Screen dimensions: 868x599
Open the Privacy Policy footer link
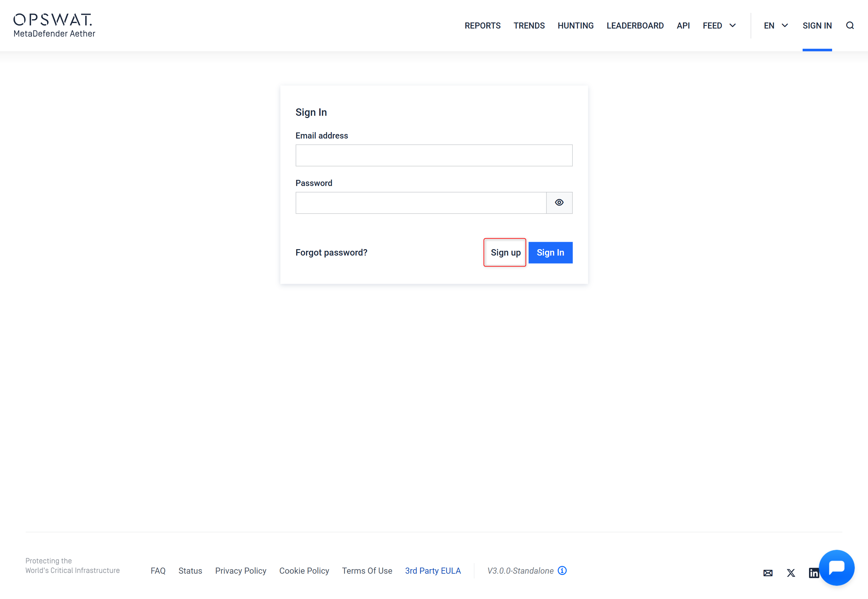240,570
